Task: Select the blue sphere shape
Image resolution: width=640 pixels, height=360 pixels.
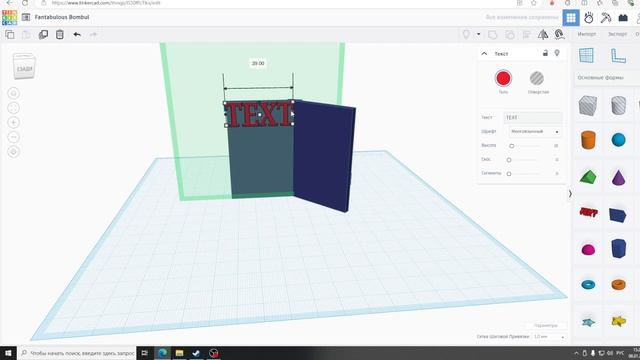Action: [x=618, y=140]
